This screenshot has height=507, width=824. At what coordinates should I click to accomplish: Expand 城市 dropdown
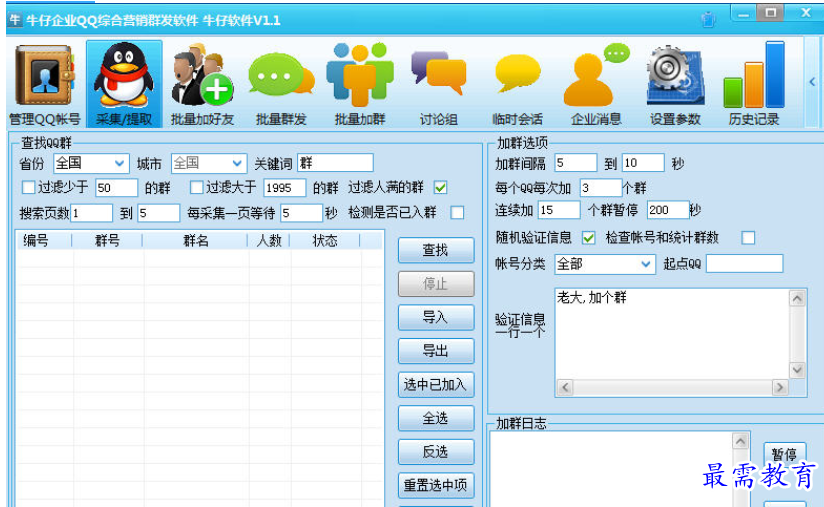238,163
